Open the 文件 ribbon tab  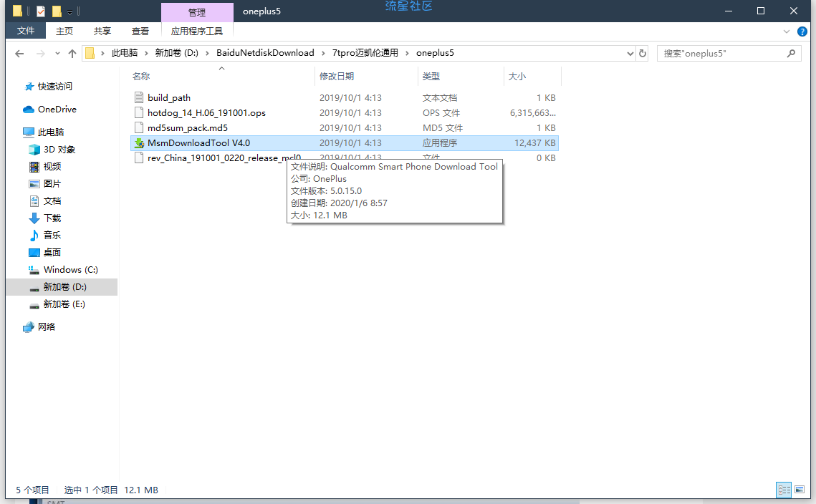point(26,31)
